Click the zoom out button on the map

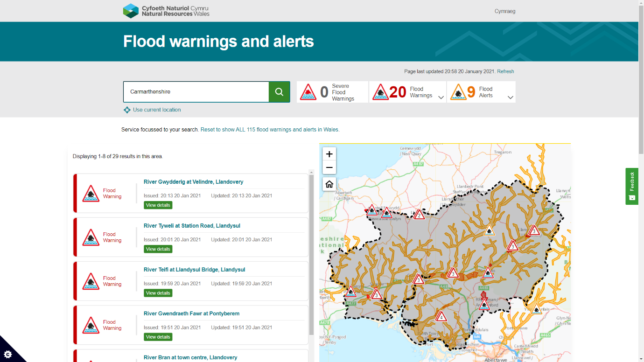(329, 167)
